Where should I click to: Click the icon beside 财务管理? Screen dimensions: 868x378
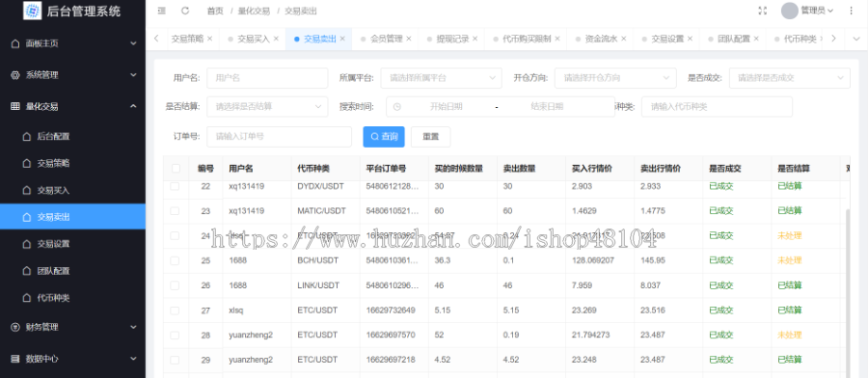(x=14, y=327)
